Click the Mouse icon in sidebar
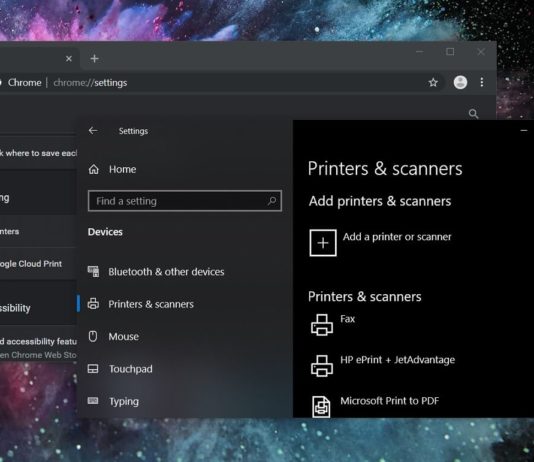Image resolution: width=534 pixels, height=462 pixels. 93,336
